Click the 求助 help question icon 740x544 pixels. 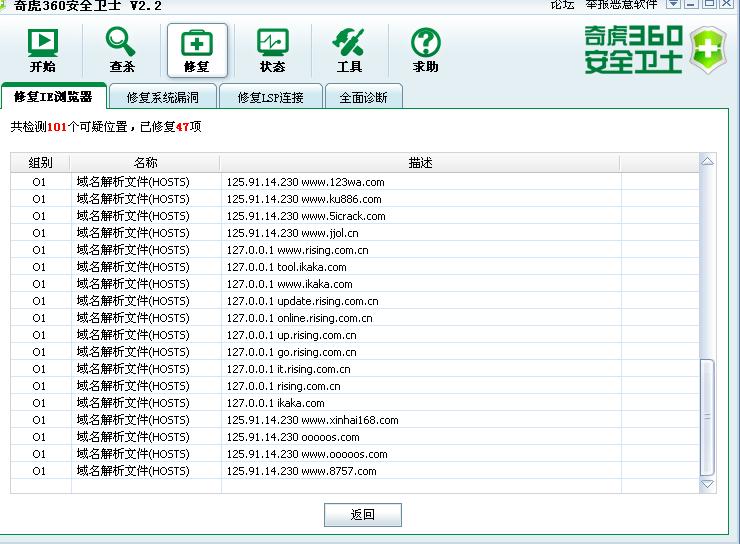[x=426, y=50]
